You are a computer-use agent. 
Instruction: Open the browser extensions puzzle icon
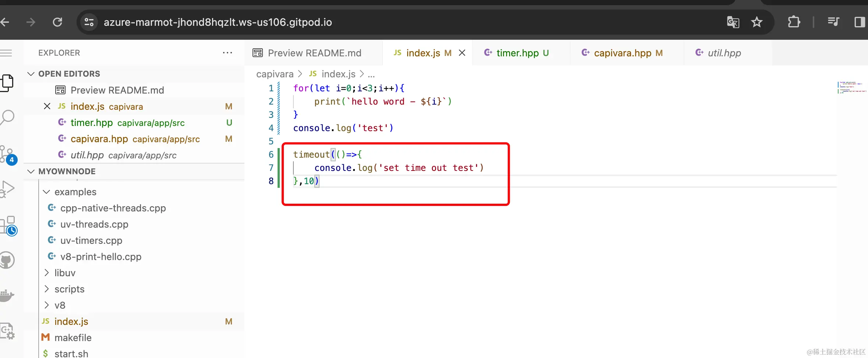pyautogui.click(x=794, y=22)
